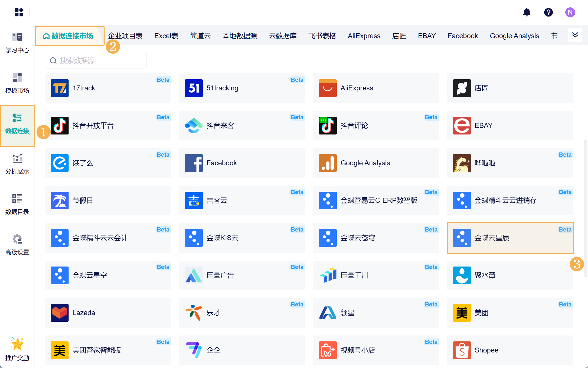Image resolution: width=588 pixels, height=368 pixels.
Task: Click the app grid logo icon
Action: click(19, 12)
